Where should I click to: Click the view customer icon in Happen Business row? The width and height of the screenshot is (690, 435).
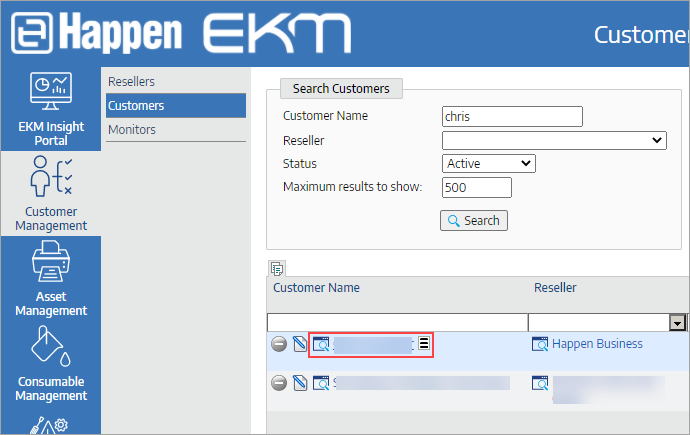click(321, 344)
